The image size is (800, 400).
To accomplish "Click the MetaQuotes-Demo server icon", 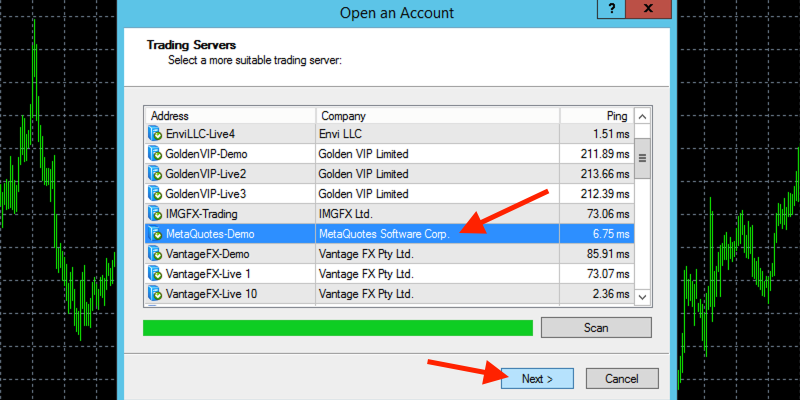I will (155, 234).
